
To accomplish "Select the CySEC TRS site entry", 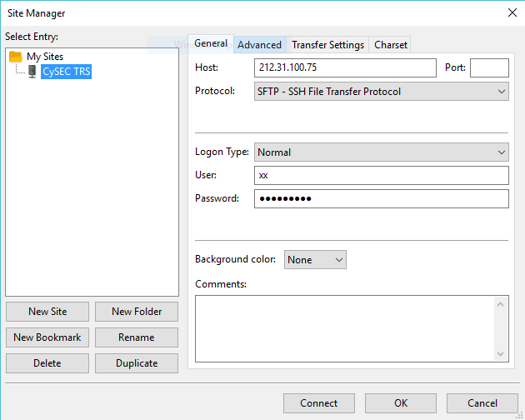I will point(66,72).
